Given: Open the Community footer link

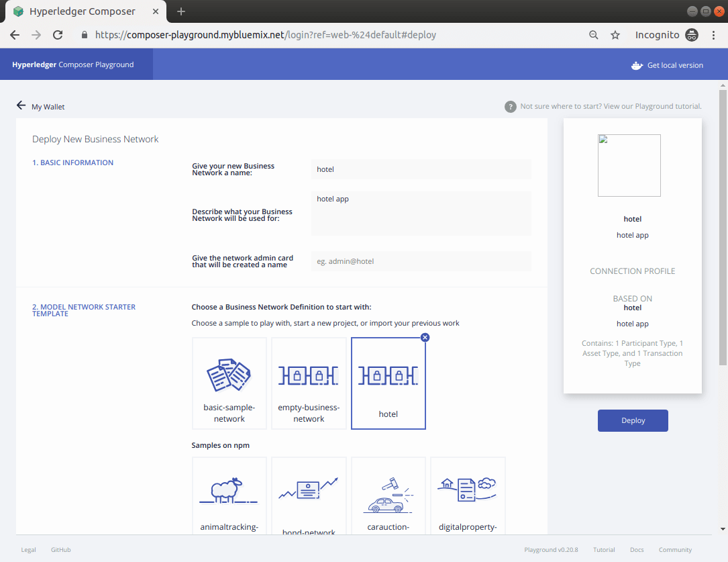Looking at the screenshot, I should [x=675, y=549].
